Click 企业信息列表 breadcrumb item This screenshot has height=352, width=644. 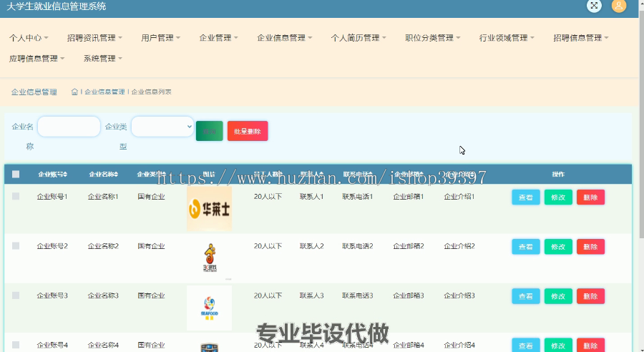152,92
